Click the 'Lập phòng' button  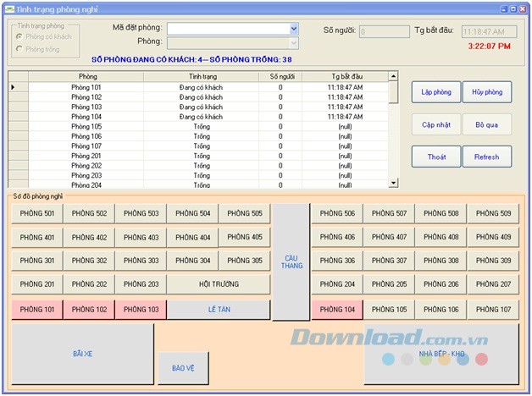436,91
